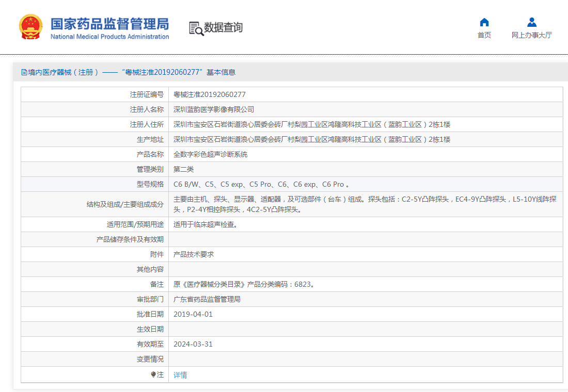Click the 备注 label
This screenshot has width=568, height=392.
157,284
